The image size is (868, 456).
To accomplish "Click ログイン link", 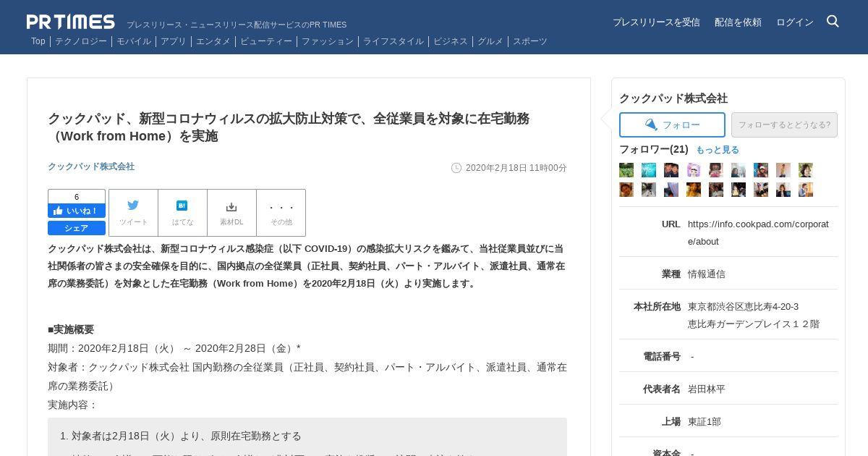I will tap(795, 22).
